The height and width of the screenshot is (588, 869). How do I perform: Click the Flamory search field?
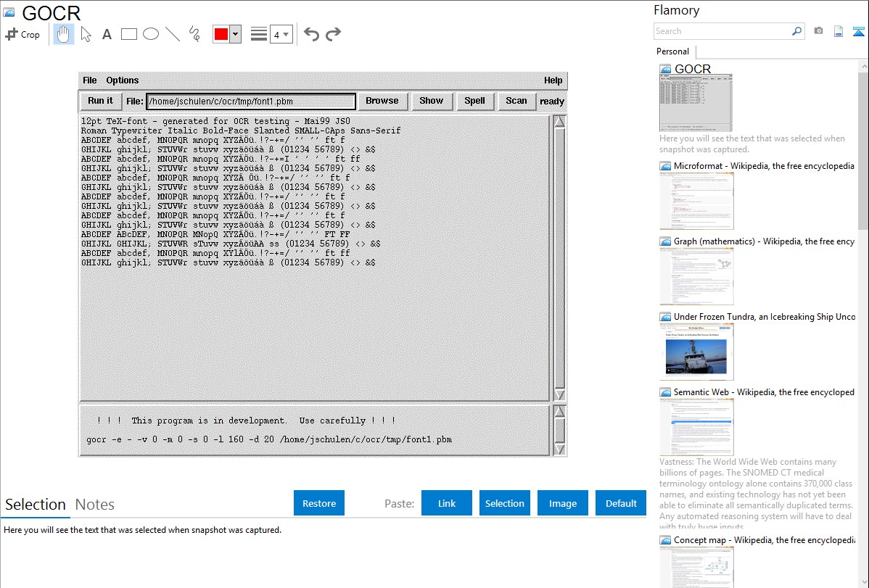point(722,31)
